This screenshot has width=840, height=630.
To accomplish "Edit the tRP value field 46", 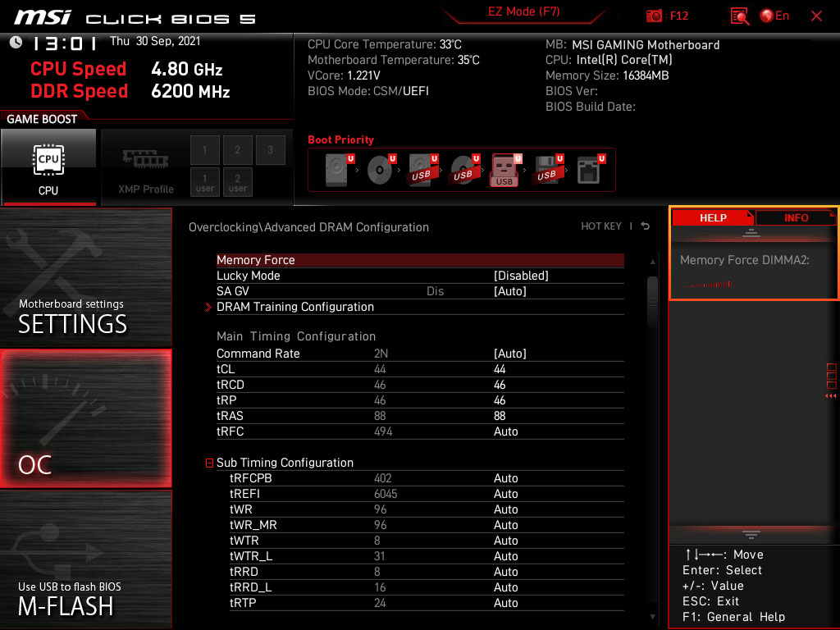I will coord(500,400).
